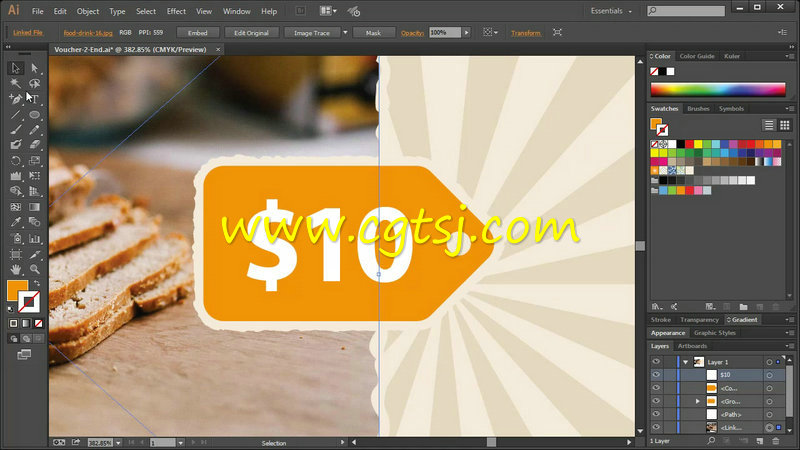The width and height of the screenshot is (800, 450).
Task: Open Essentials workspace switcher
Action: pos(611,11)
